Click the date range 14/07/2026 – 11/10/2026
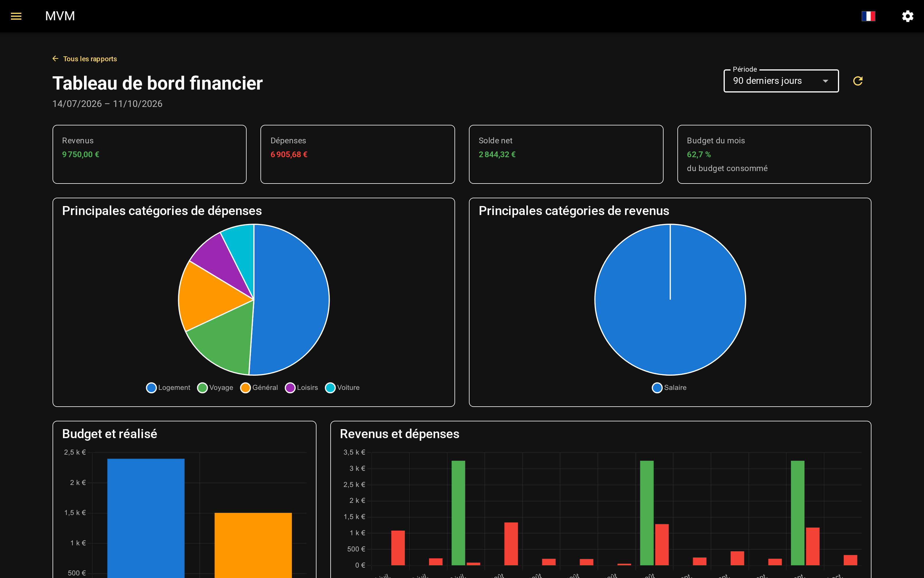 (x=107, y=103)
